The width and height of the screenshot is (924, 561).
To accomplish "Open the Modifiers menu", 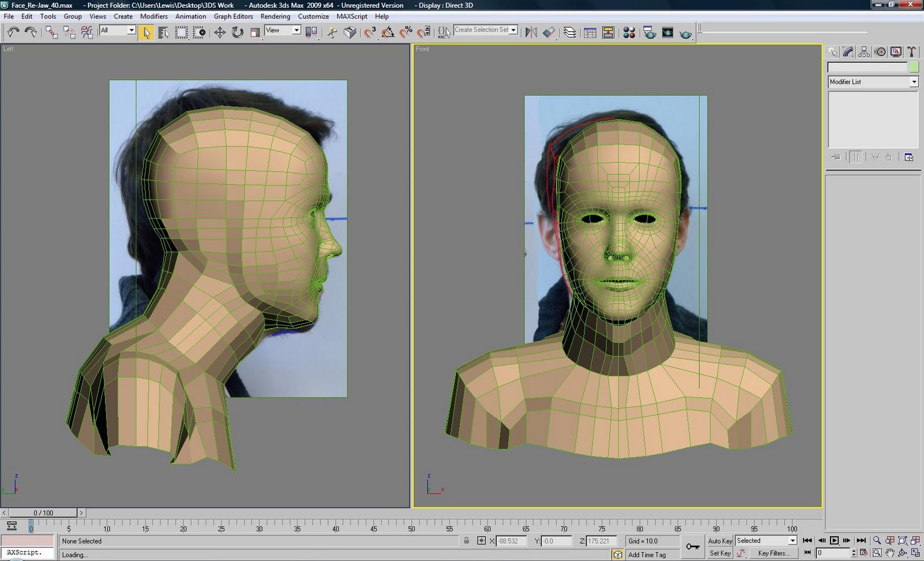I will (154, 16).
